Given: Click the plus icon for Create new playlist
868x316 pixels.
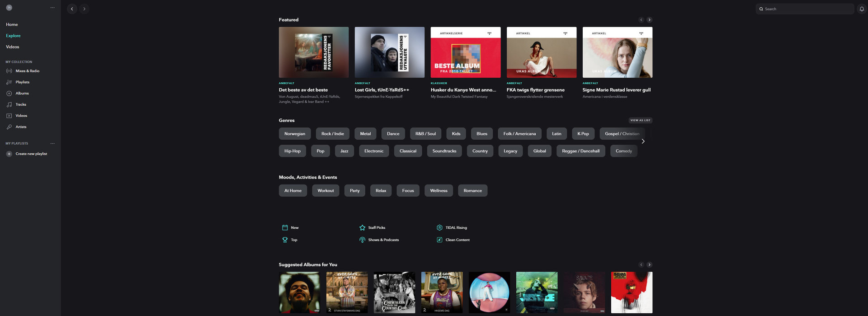Looking at the screenshot, I should tap(9, 154).
